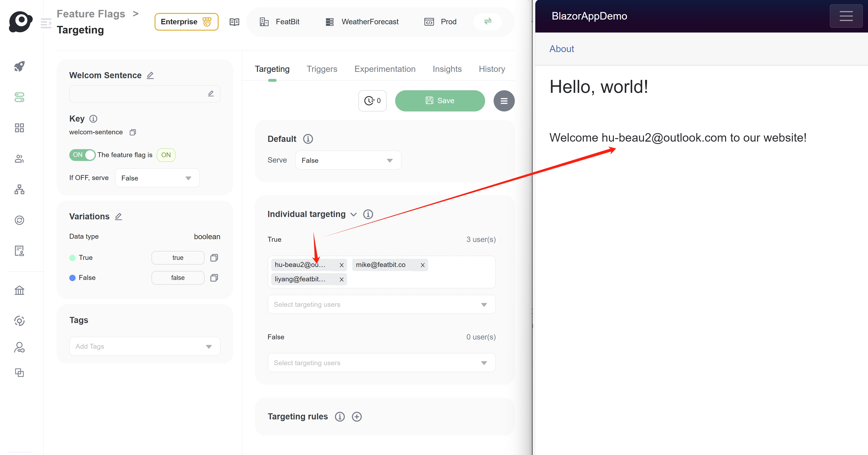Select the Prod environment

pyautogui.click(x=440, y=22)
